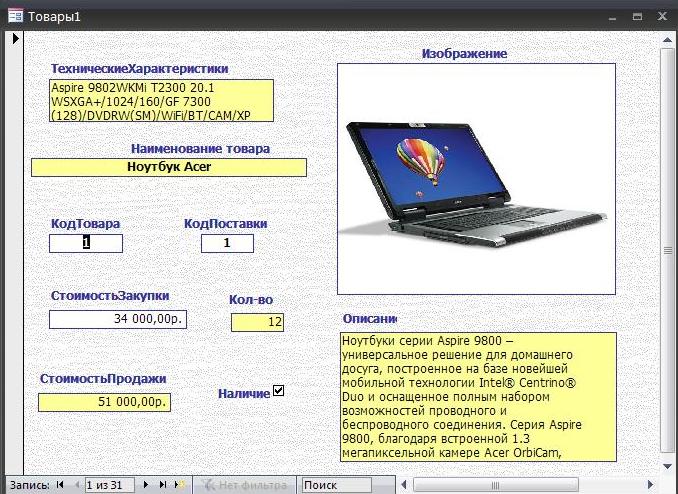
Task: Click the 'Запись:' label in navigation bar
Action: pos(29,485)
